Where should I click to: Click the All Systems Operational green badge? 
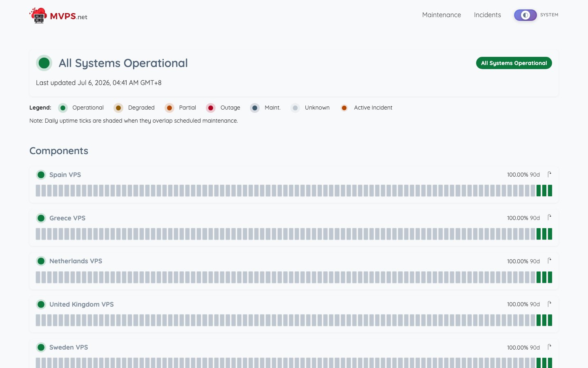click(x=514, y=63)
